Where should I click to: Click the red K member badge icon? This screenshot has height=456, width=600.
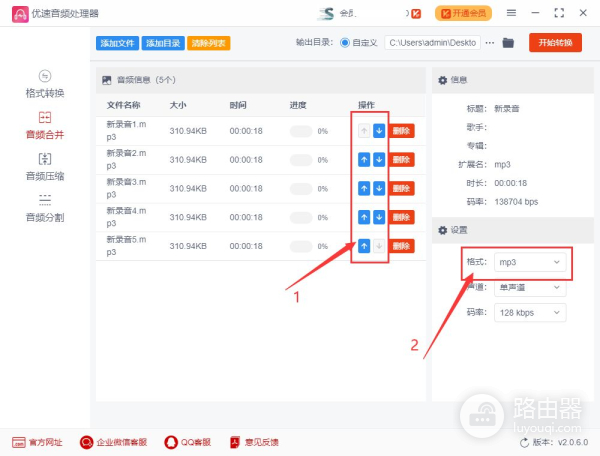tap(416, 14)
